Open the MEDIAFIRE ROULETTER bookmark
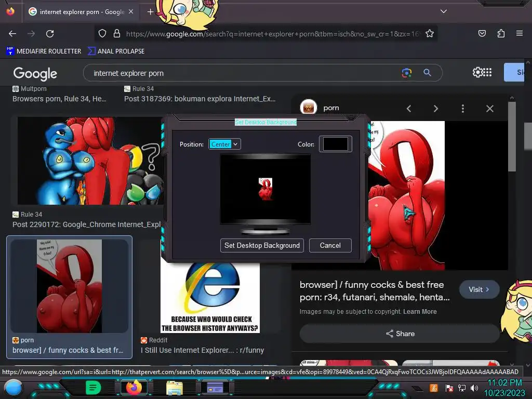Image resolution: width=532 pixels, height=399 pixels. click(44, 51)
